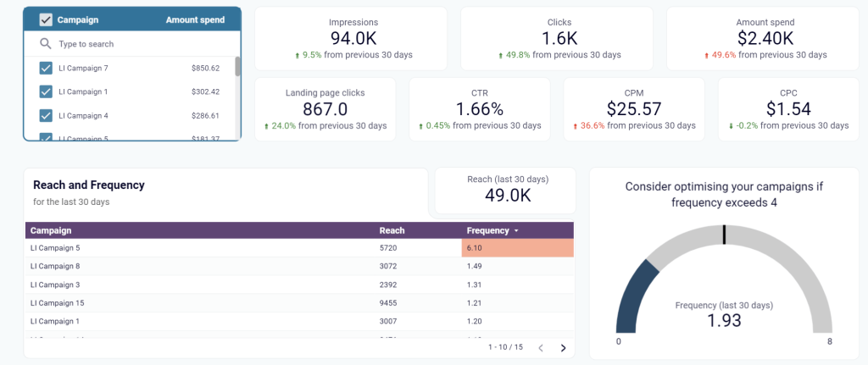This screenshot has width=868, height=365.
Task: Click the Frequency 1.93 gauge value
Action: click(x=724, y=319)
